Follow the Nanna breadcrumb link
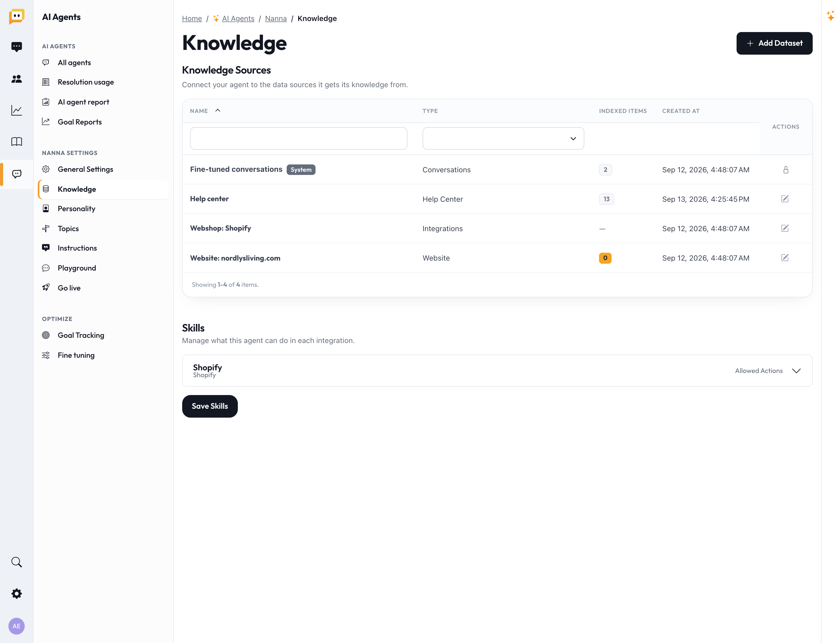Image resolution: width=840 pixels, height=643 pixels. tap(276, 18)
